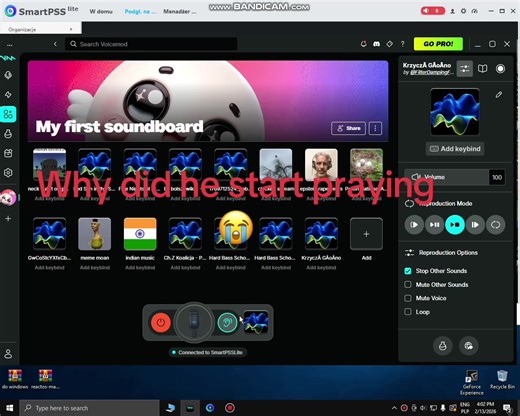Open the Soundboard section in left sidebar
This screenshot has width=520, height=416.
pyautogui.click(x=8, y=114)
